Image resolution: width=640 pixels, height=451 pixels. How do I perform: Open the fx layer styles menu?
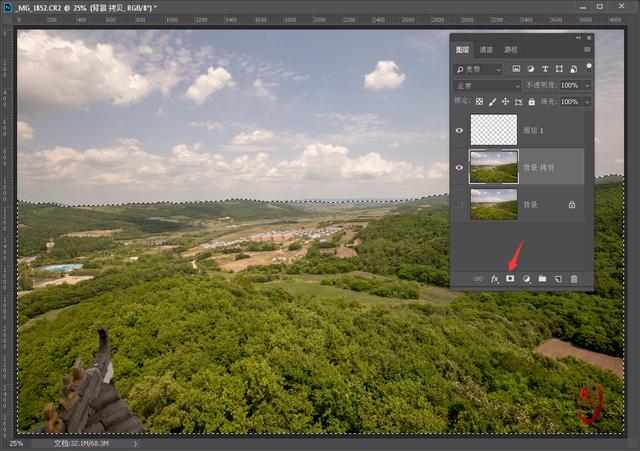pyautogui.click(x=494, y=279)
